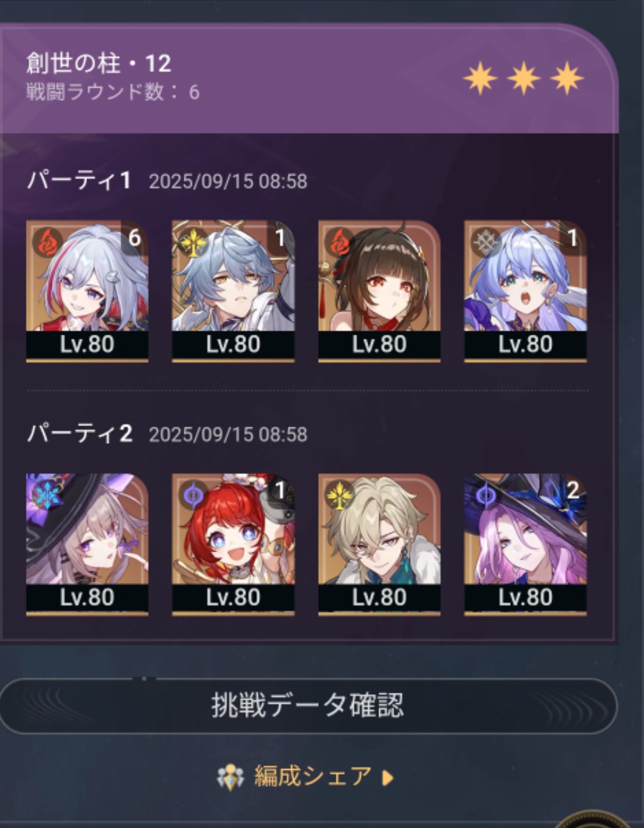Click the gold imaginary element icon in Party 2
This screenshot has height=828, width=644.
tap(340, 495)
